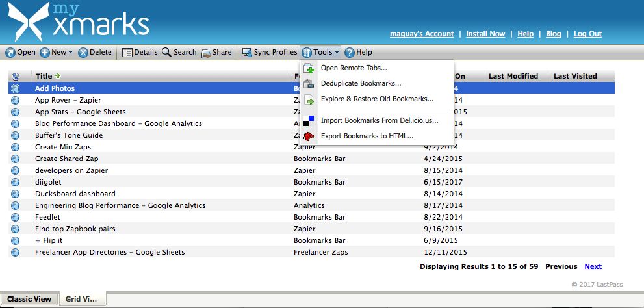Select the developers on Zapier bookmark
The width and height of the screenshot is (644, 308).
click(x=71, y=170)
